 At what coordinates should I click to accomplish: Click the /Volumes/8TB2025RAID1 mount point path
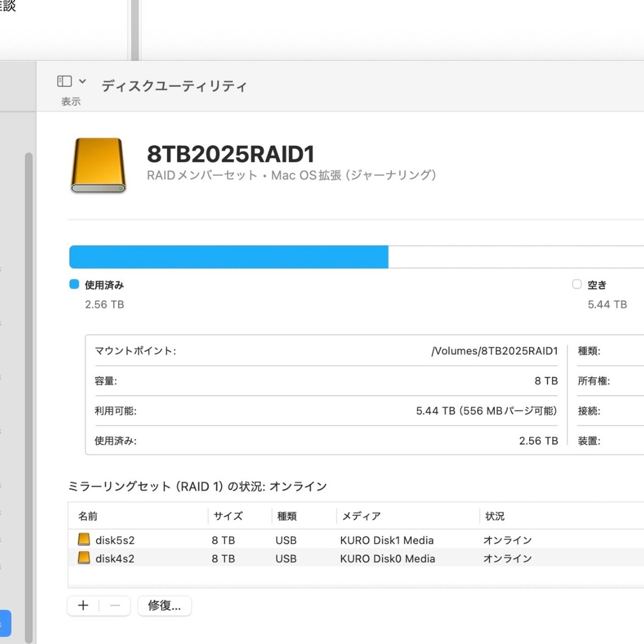[x=494, y=351]
